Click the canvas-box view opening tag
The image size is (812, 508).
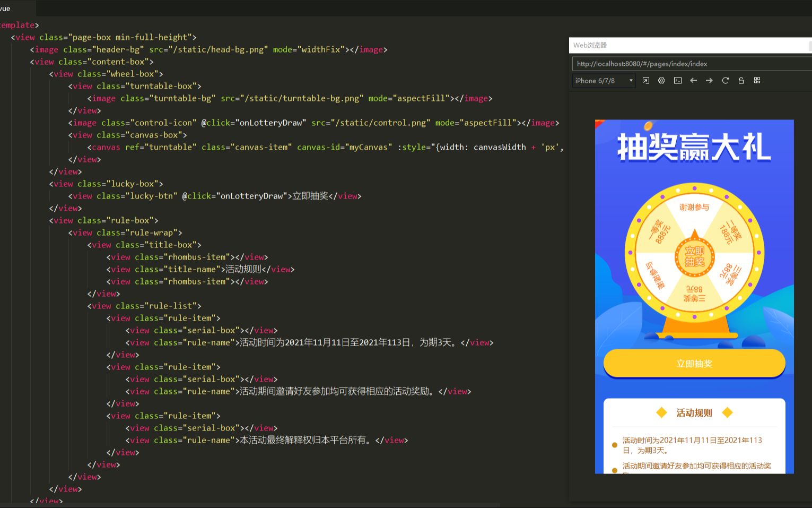click(127, 135)
